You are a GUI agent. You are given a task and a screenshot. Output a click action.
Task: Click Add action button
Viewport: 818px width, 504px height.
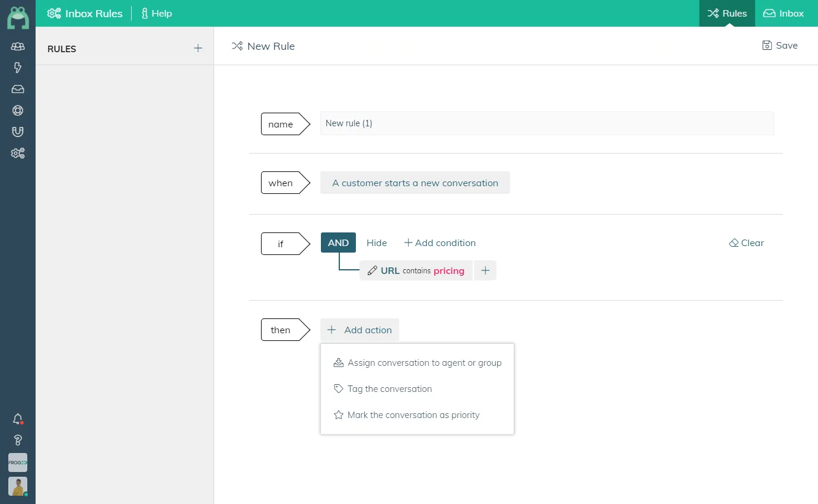coord(359,330)
